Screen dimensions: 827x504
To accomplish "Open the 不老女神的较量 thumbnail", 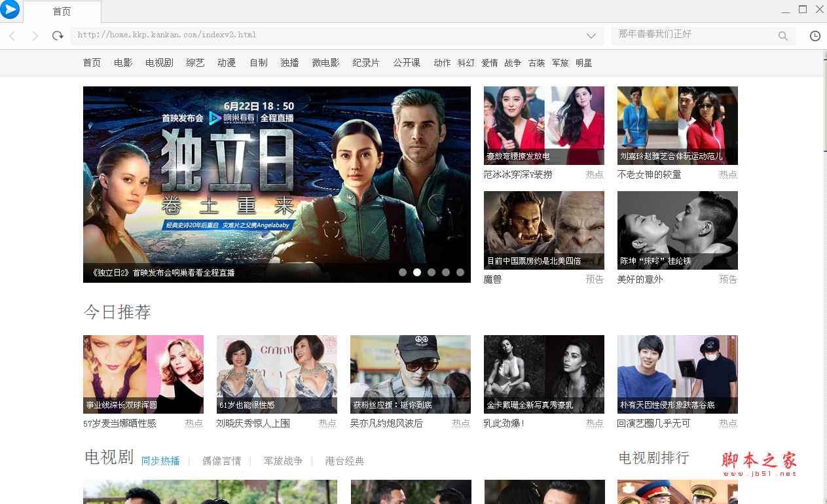I will 678,126.
